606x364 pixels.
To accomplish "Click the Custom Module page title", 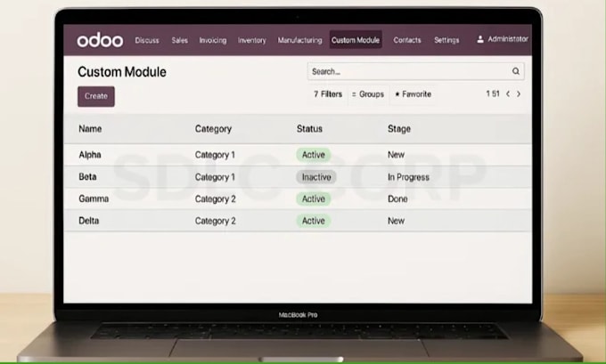I will click(122, 72).
